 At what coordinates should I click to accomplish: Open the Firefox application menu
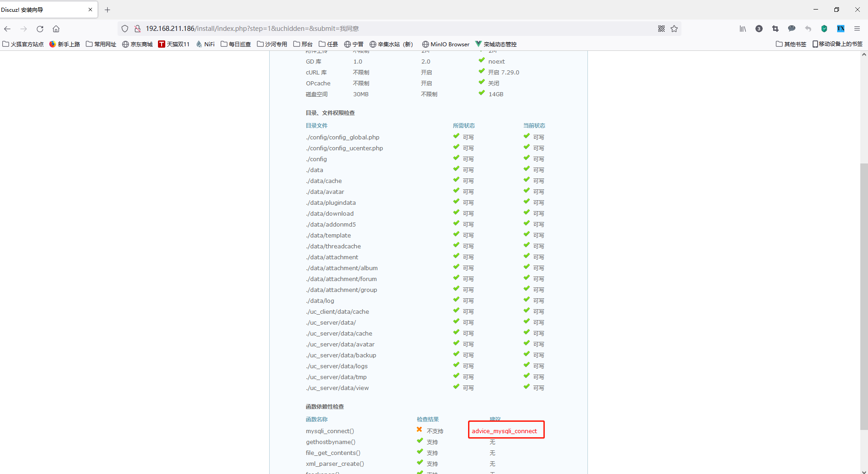click(857, 29)
